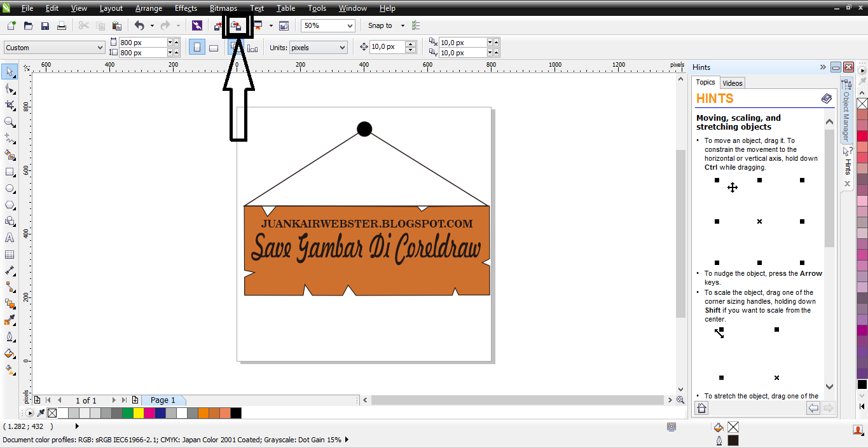The width and height of the screenshot is (868, 448).
Task: Select the Ellipse tool
Action: point(10,188)
